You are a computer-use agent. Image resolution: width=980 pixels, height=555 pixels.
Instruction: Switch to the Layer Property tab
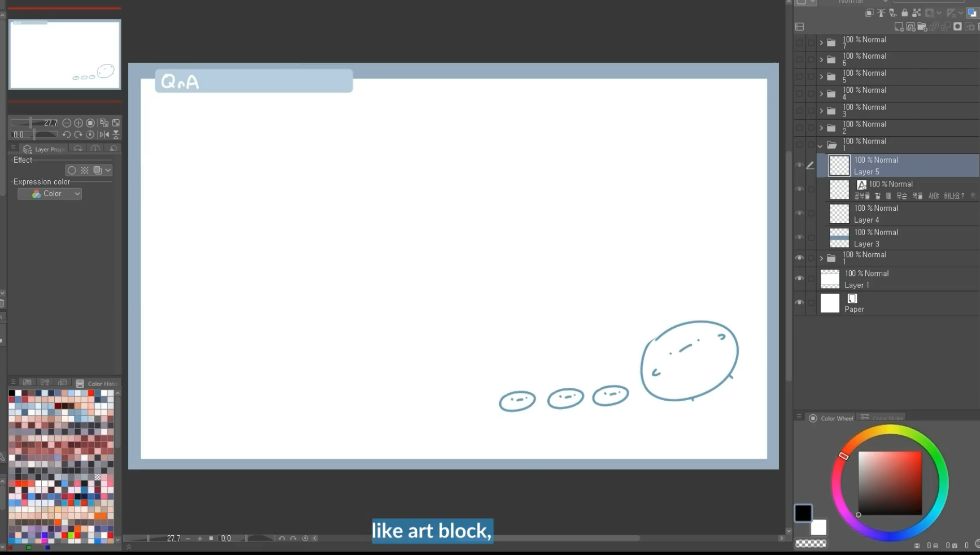pyautogui.click(x=44, y=149)
